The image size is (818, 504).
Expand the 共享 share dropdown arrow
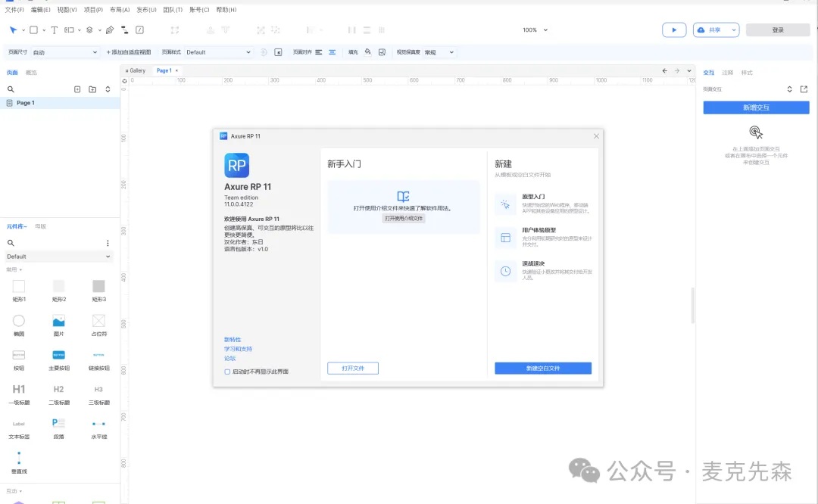click(x=733, y=30)
